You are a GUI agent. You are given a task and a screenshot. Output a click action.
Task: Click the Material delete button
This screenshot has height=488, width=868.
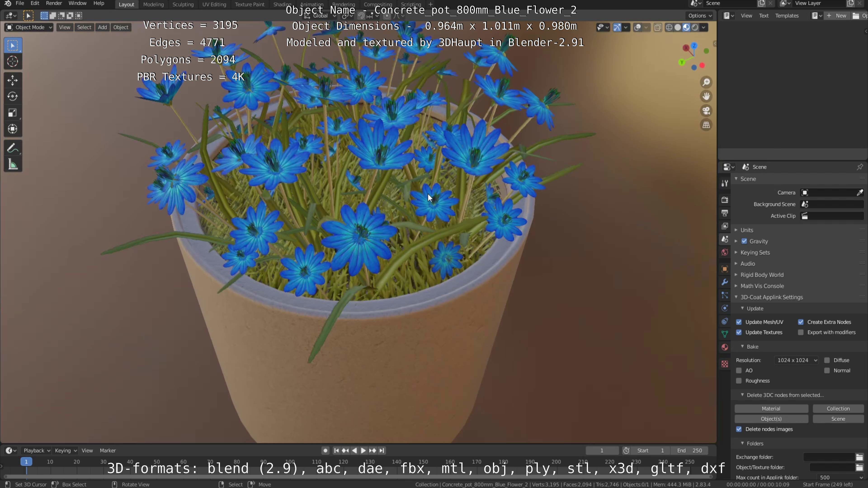[771, 408]
